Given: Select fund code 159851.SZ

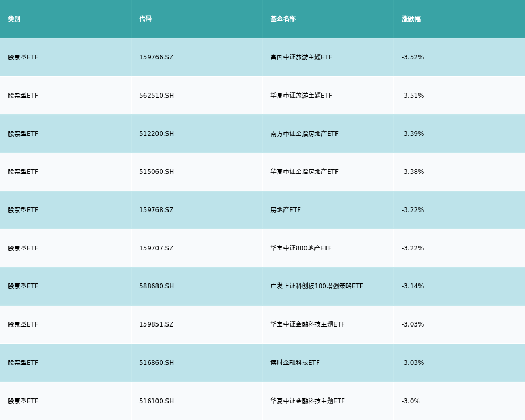Looking at the screenshot, I should (x=156, y=324).
